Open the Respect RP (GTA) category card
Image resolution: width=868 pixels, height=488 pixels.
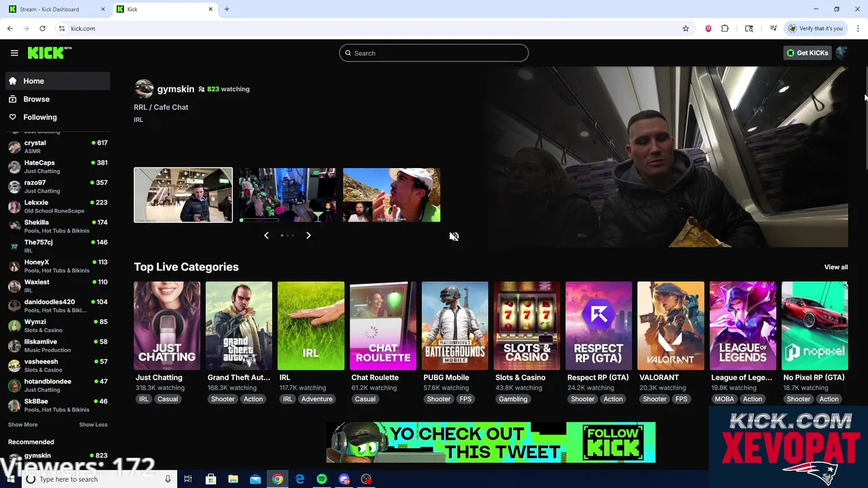click(x=599, y=326)
